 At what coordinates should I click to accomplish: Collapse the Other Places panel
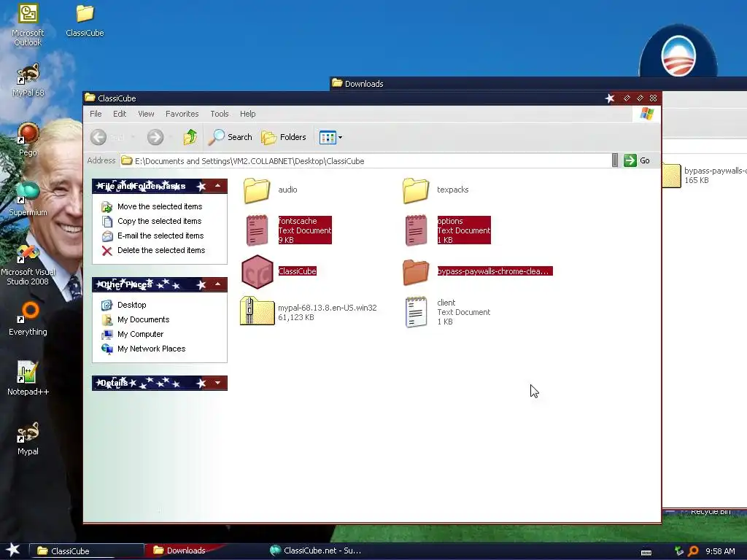click(217, 284)
